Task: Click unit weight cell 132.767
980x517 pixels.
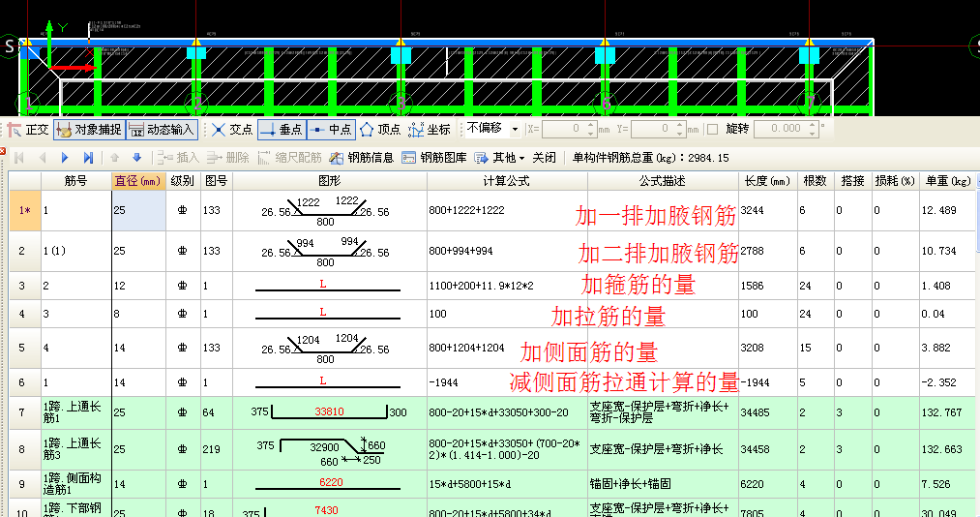Action: [x=947, y=412]
